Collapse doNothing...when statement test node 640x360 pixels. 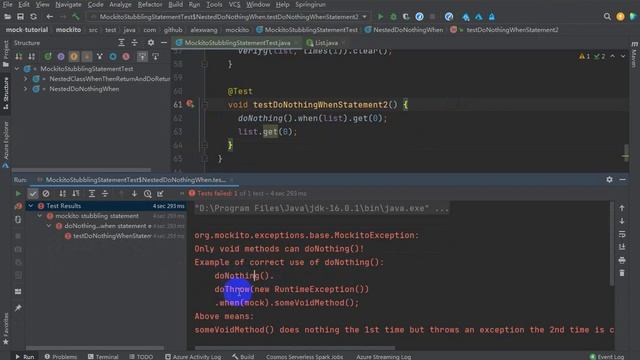pyautogui.click(x=49, y=226)
